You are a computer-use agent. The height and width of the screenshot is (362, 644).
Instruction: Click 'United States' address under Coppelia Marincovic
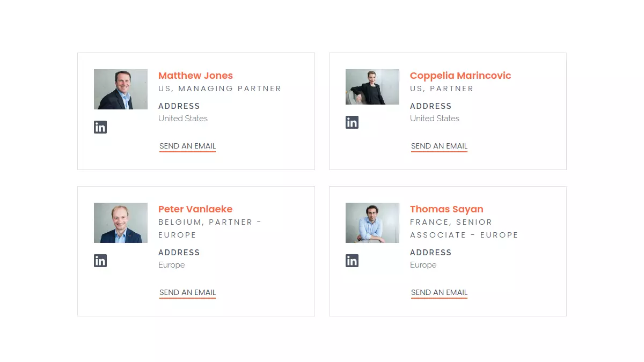point(435,119)
